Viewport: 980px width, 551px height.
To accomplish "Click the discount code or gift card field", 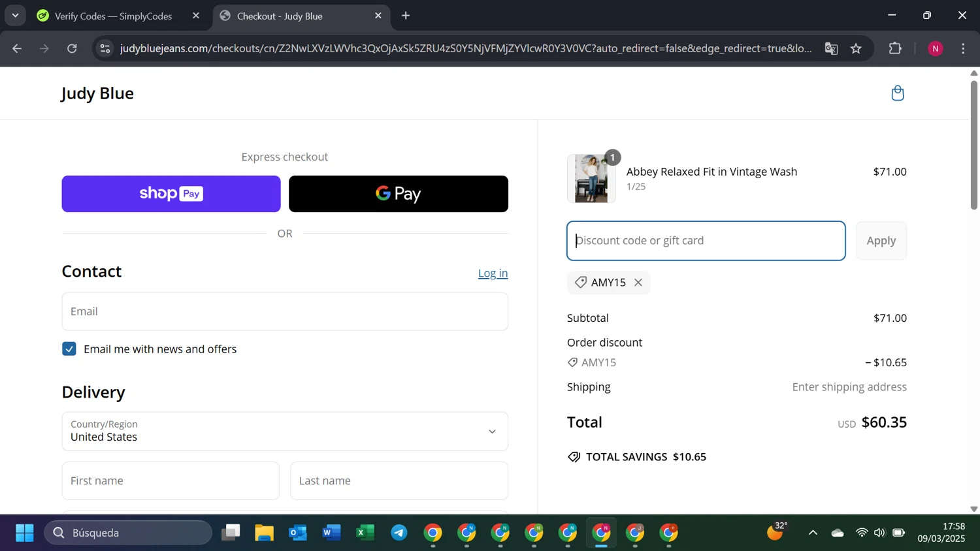I will click(x=706, y=241).
